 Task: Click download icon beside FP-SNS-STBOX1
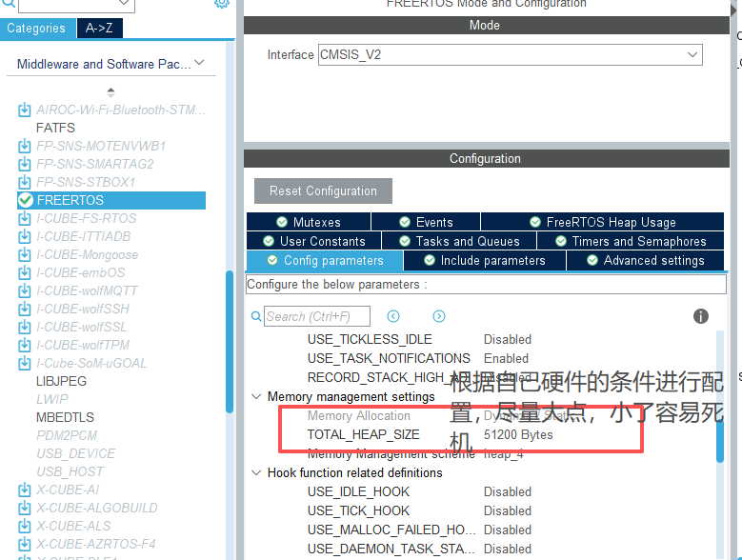click(25, 182)
